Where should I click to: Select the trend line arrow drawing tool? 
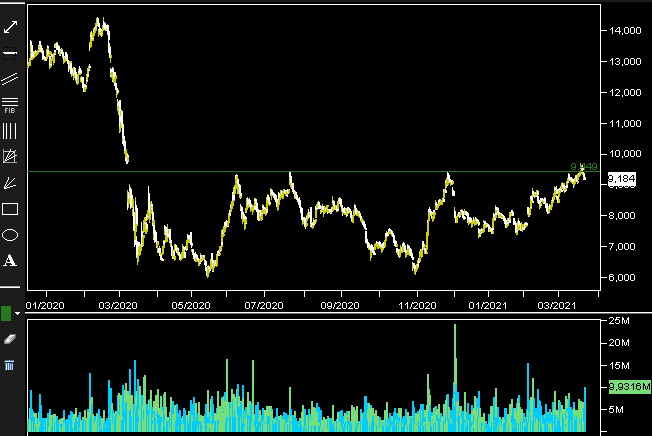click(10, 27)
